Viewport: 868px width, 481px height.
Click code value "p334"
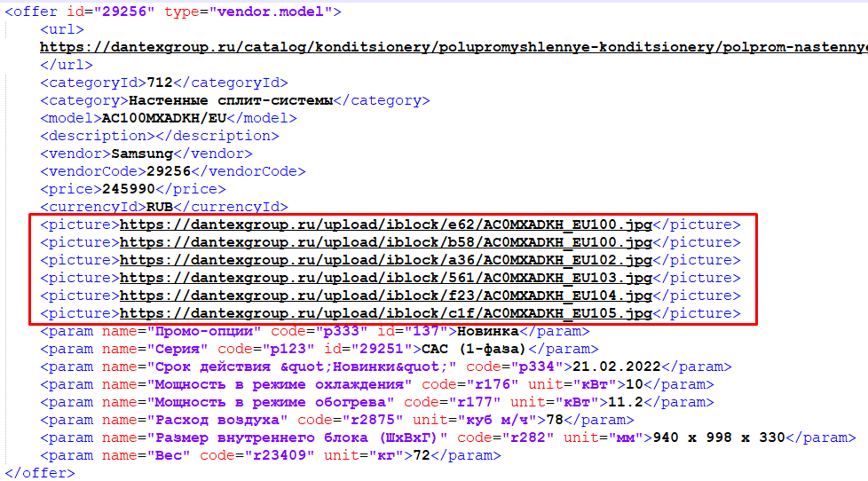536,367
